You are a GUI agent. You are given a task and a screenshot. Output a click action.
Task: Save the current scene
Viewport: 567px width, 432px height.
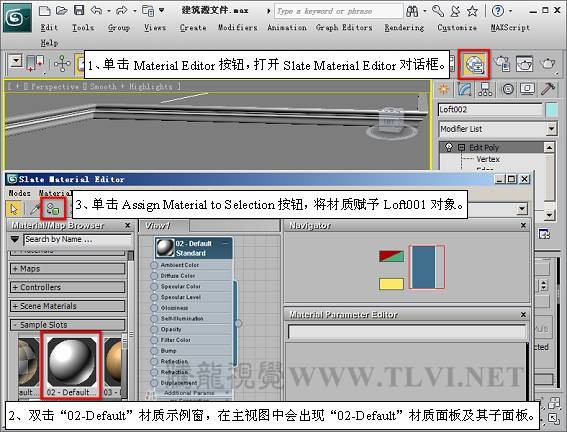(79, 10)
